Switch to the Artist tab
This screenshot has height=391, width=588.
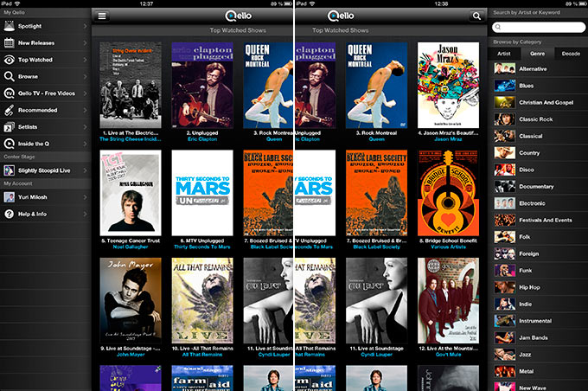point(504,54)
